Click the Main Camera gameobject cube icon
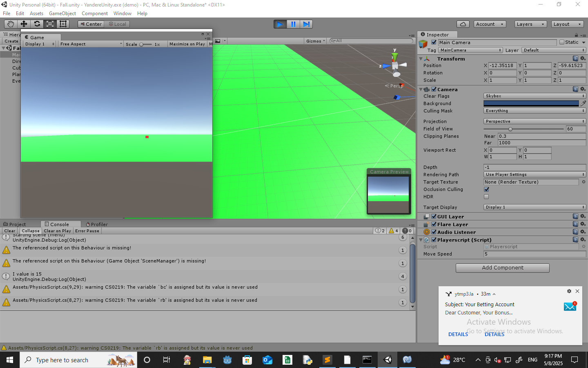588x368 pixels. pyautogui.click(x=423, y=43)
